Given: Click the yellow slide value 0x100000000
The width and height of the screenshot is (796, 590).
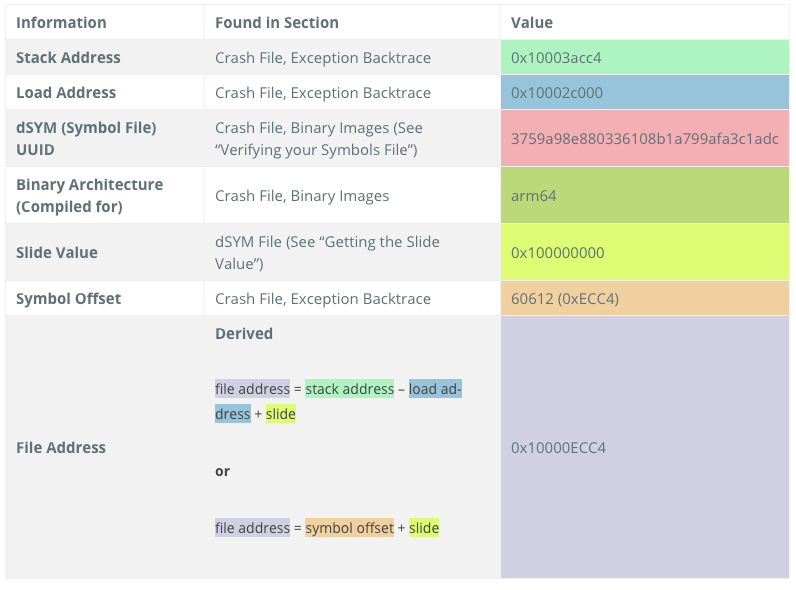Looking at the screenshot, I should click(557, 253).
